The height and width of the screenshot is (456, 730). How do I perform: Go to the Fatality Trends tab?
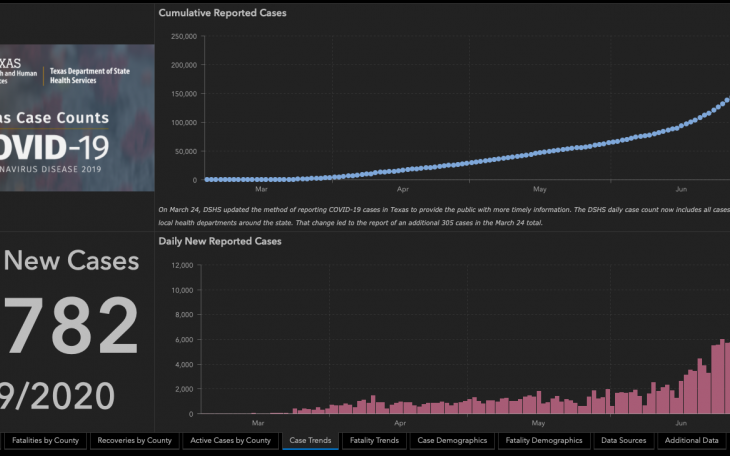click(x=374, y=440)
